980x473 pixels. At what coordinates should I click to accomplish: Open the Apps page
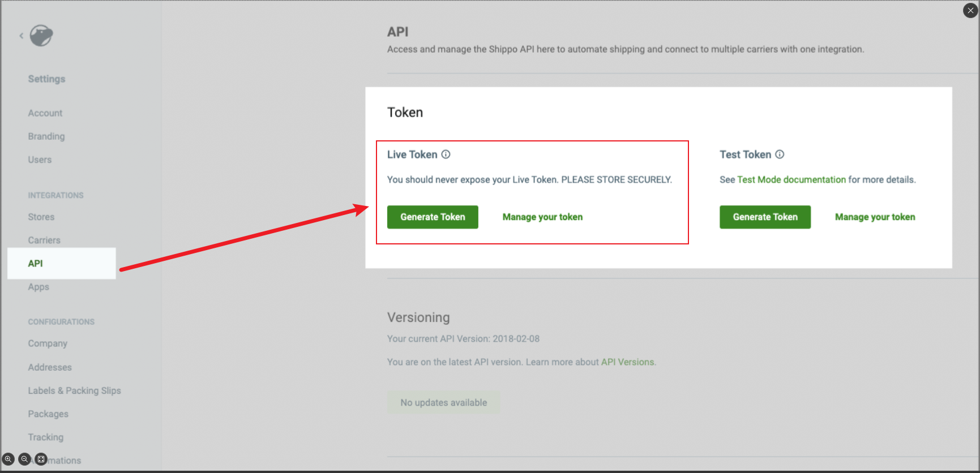[38, 287]
